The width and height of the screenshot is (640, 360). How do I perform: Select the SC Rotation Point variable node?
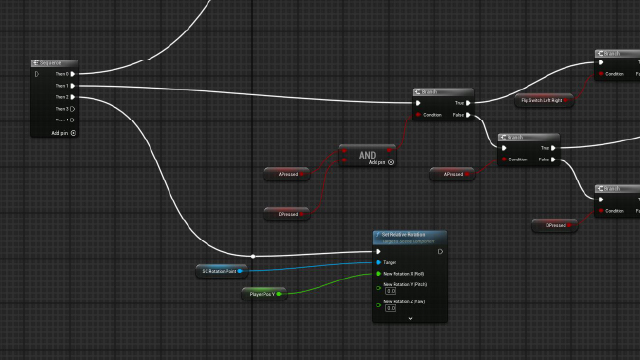coord(222,271)
